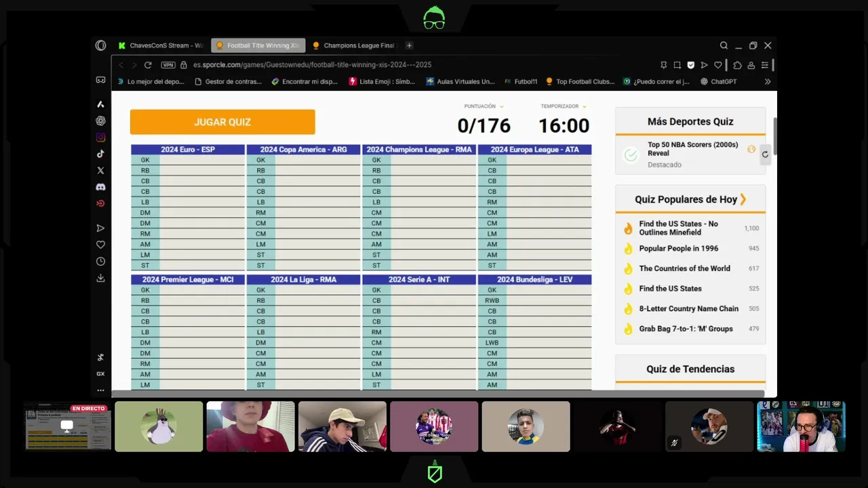Open 'Lista Emoji : Simb...' bookmark

click(x=382, y=81)
